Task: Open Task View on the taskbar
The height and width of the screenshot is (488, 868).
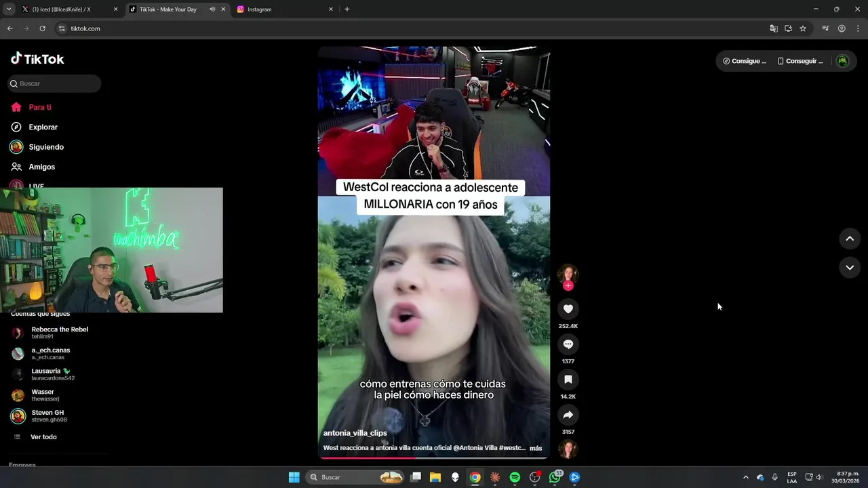Action: [x=416, y=477]
